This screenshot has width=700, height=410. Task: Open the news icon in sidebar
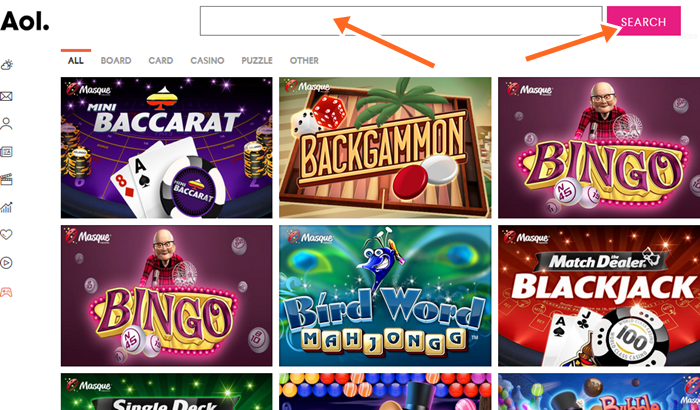coord(6,152)
